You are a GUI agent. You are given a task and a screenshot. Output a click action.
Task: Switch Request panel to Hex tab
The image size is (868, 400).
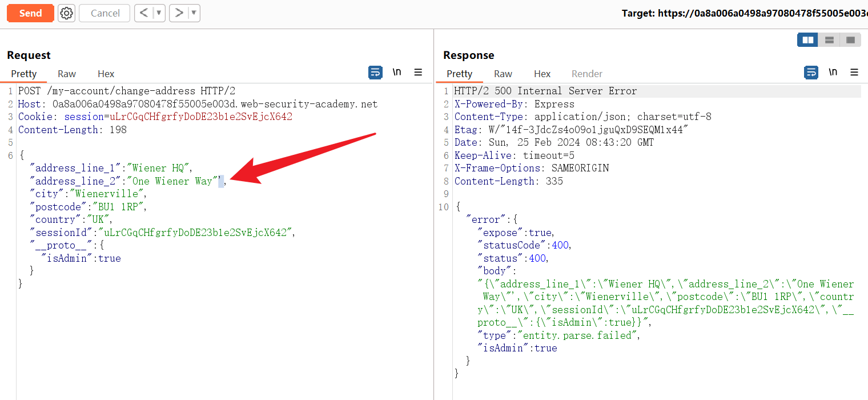(106, 74)
